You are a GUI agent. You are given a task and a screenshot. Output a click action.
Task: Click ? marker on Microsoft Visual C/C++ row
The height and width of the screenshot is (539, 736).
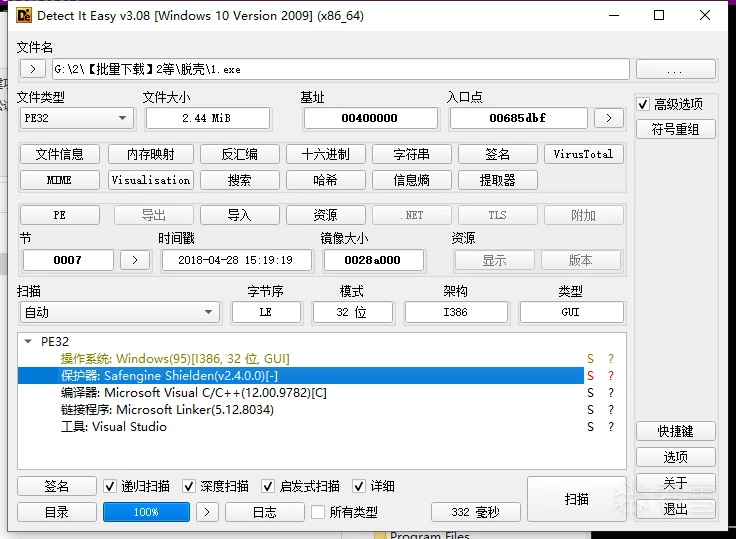pos(611,393)
